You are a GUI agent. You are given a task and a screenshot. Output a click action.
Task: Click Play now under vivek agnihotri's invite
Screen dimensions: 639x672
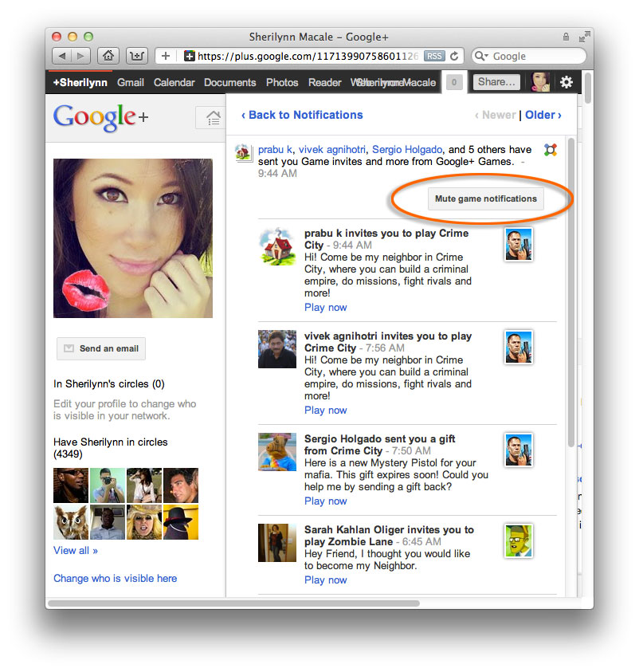coord(326,411)
